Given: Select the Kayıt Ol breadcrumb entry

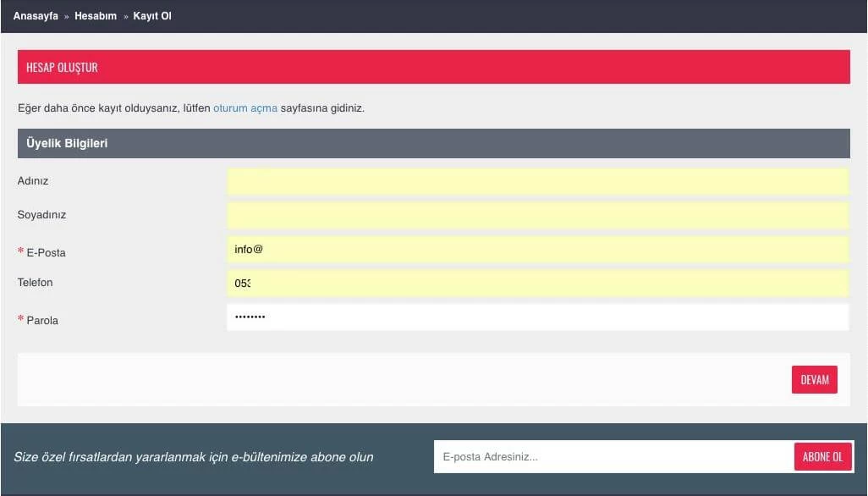Looking at the screenshot, I should [x=151, y=15].
